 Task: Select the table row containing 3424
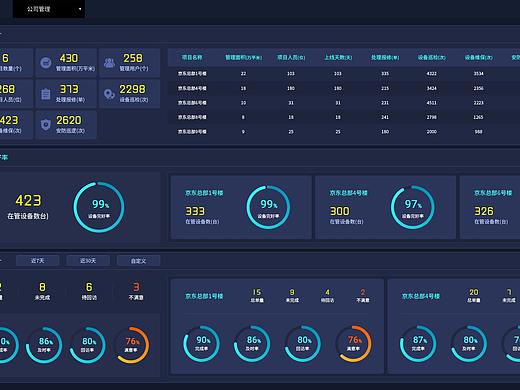[x=344, y=88]
